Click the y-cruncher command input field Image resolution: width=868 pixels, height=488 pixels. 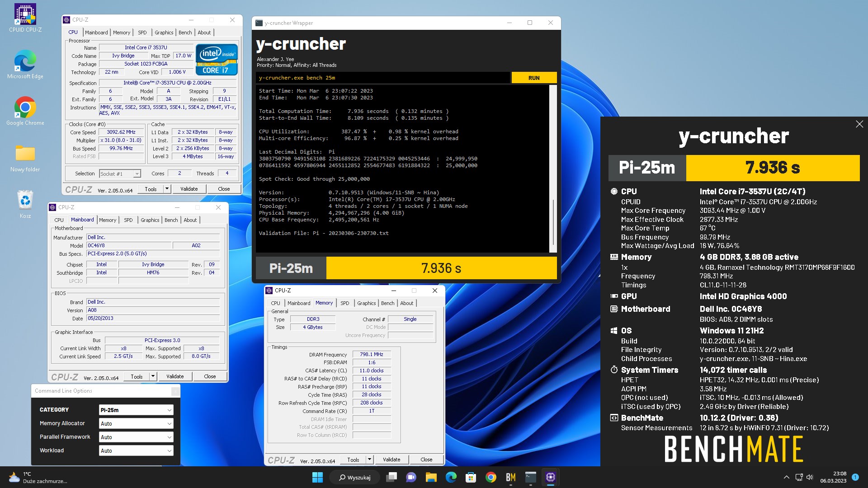pos(383,78)
